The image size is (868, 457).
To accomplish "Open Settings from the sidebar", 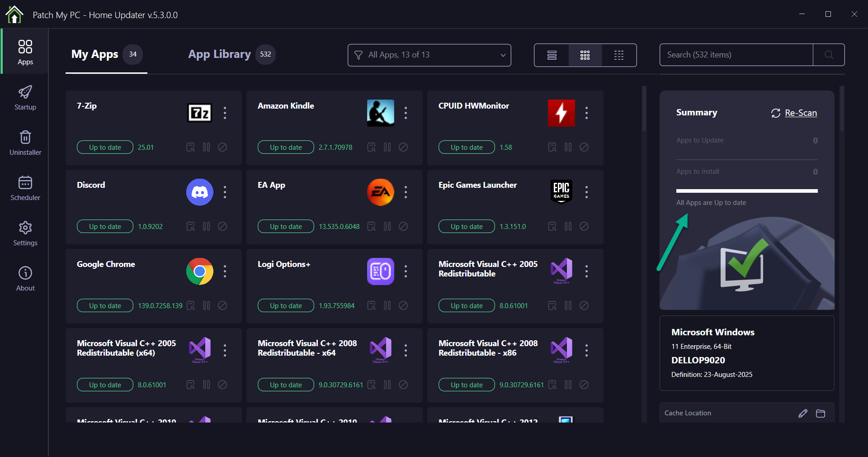I will (25, 233).
